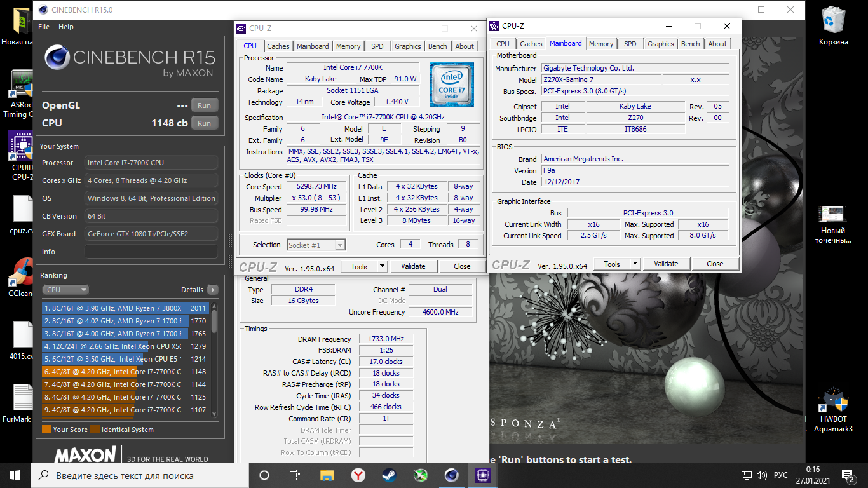This screenshot has width=868, height=488.
Task: Open the Windows Start menu
Action: point(15,475)
